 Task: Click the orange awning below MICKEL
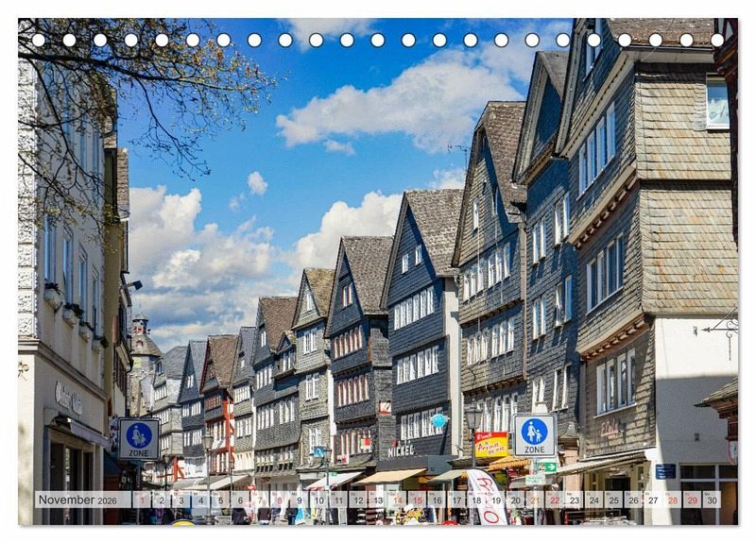(x=391, y=476)
